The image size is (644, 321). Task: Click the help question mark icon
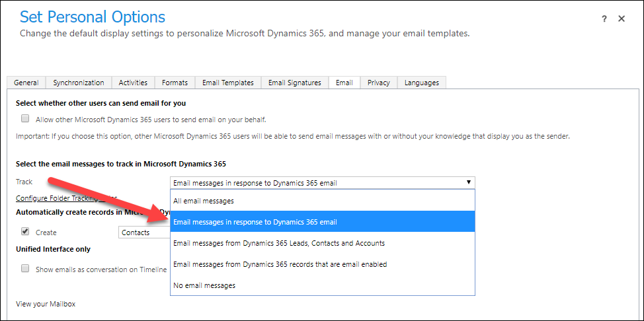[x=604, y=19]
